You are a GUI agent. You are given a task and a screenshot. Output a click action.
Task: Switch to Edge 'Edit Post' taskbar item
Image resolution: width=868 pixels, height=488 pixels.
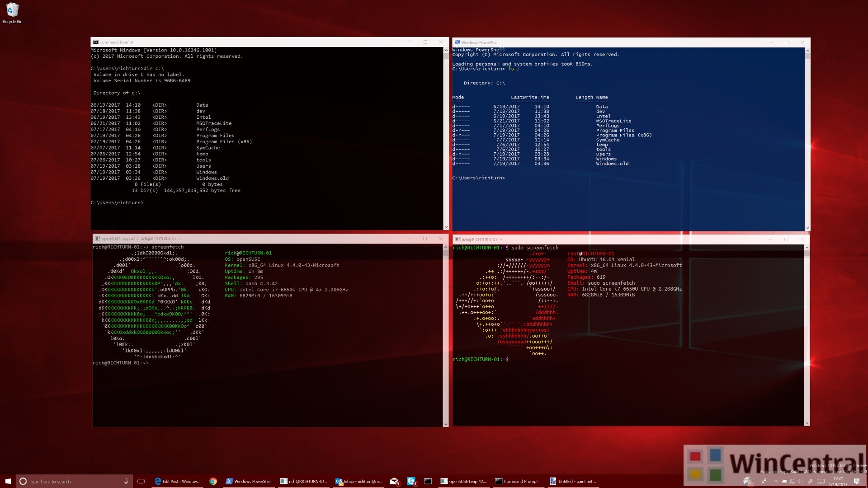click(x=177, y=481)
